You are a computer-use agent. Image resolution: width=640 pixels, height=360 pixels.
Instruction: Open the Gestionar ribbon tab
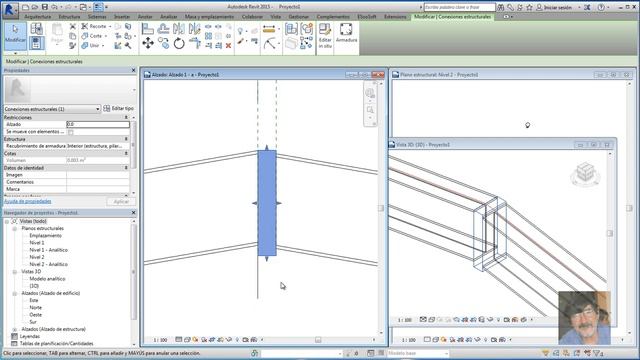[x=299, y=17]
